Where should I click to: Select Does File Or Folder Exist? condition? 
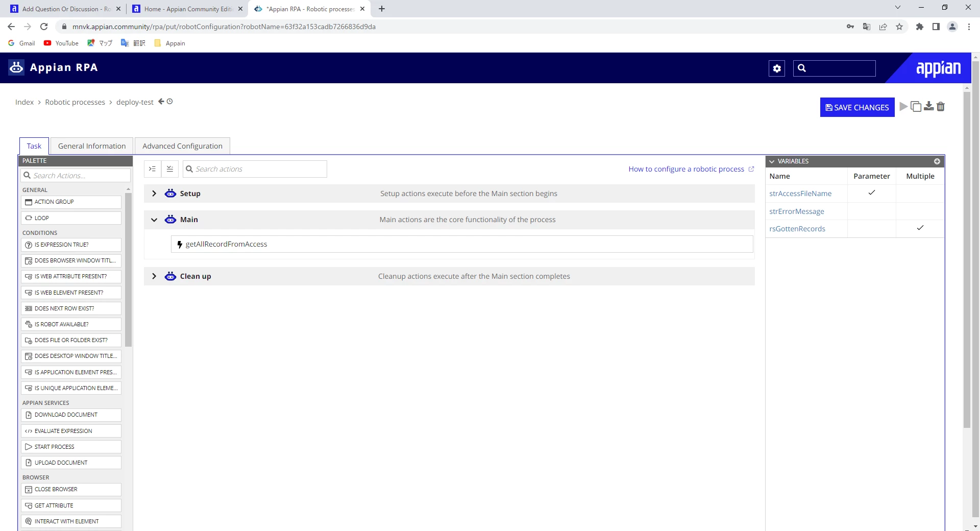(x=71, y=341)
